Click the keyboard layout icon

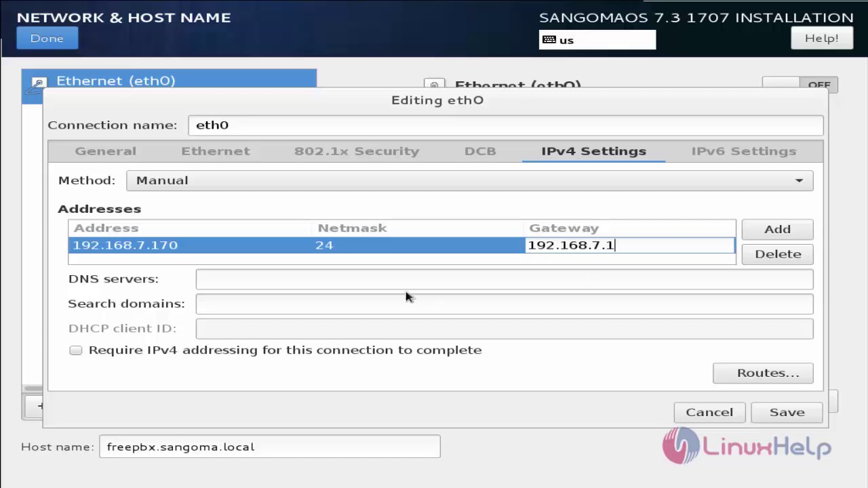click(x=549, y=40)
